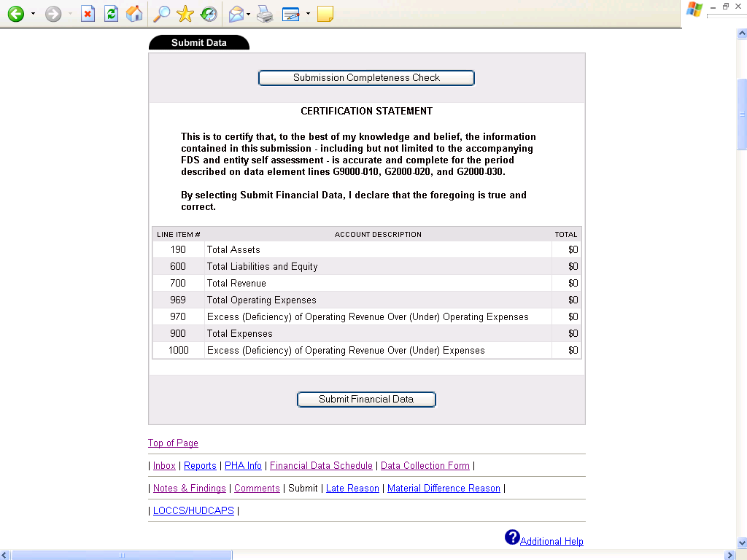Open Search with magnifying glass icon
The width and height of the screenshot is (747, 560).
click(x=161, y=14)
